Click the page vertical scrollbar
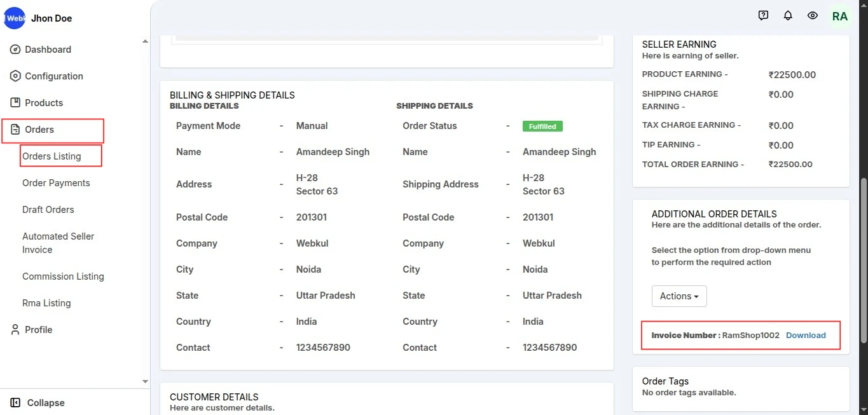This screenshot has height=415, width=868. [863, 254]
